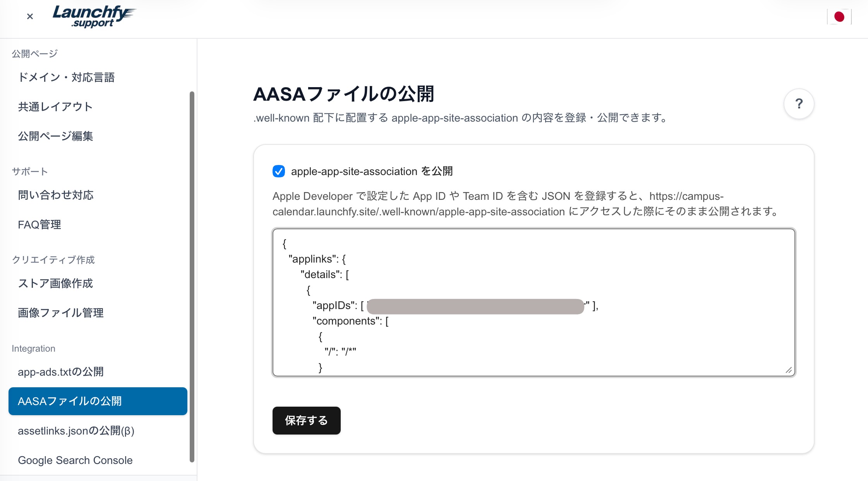Image resolution: width=868 pixels, height=481 pixels.
Task: Click the Launchfy support logo
Action: 94,16
